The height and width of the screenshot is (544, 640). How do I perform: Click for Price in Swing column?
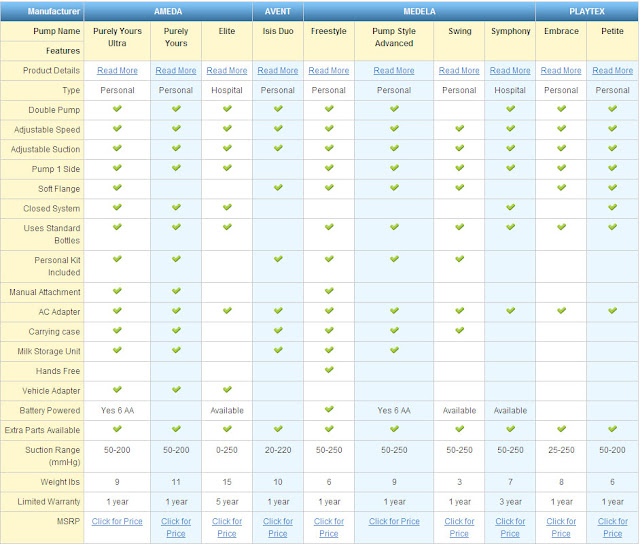pyautogui.click(x=459, y=528)
